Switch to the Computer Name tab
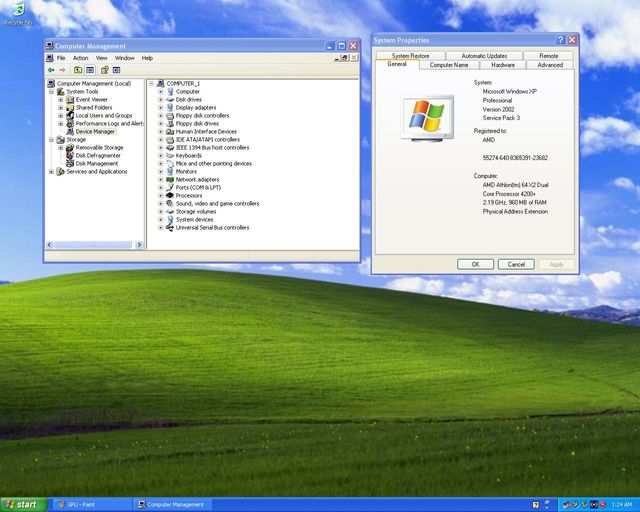This screenshot has width=640, height=512. 449,65
